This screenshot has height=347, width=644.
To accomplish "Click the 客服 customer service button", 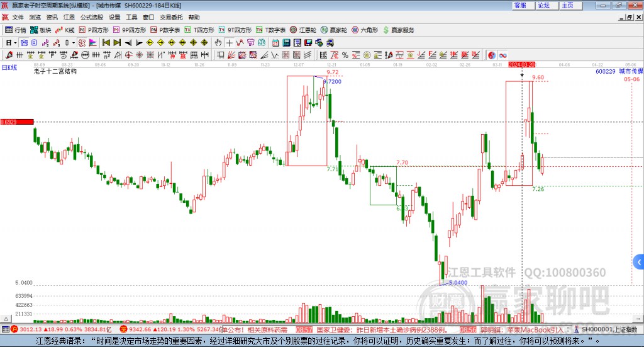I will (x=523, y=5).
